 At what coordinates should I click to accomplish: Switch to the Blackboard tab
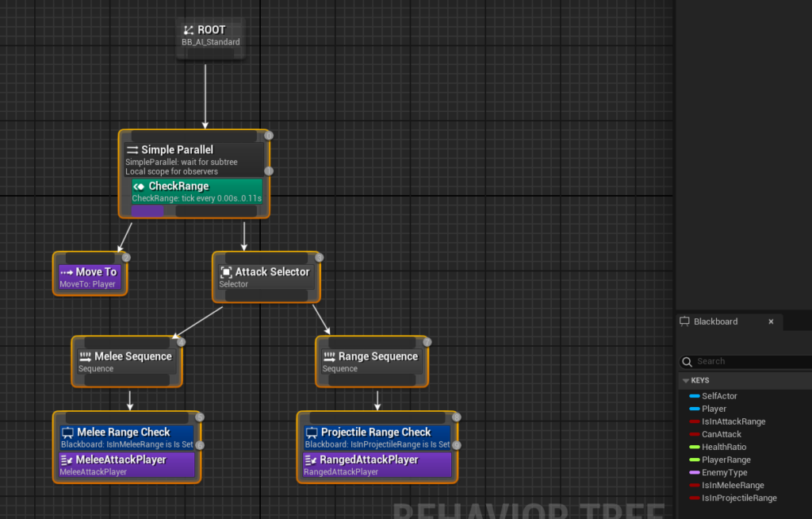(x=715, y=321)
